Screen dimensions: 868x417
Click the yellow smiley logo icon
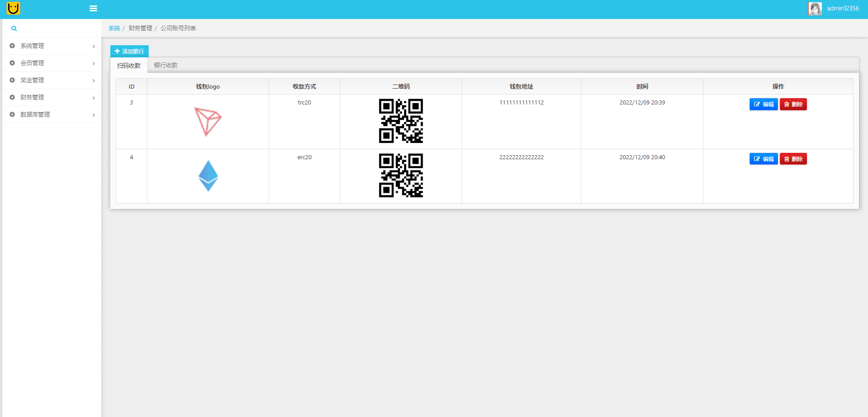pos(13,8)
